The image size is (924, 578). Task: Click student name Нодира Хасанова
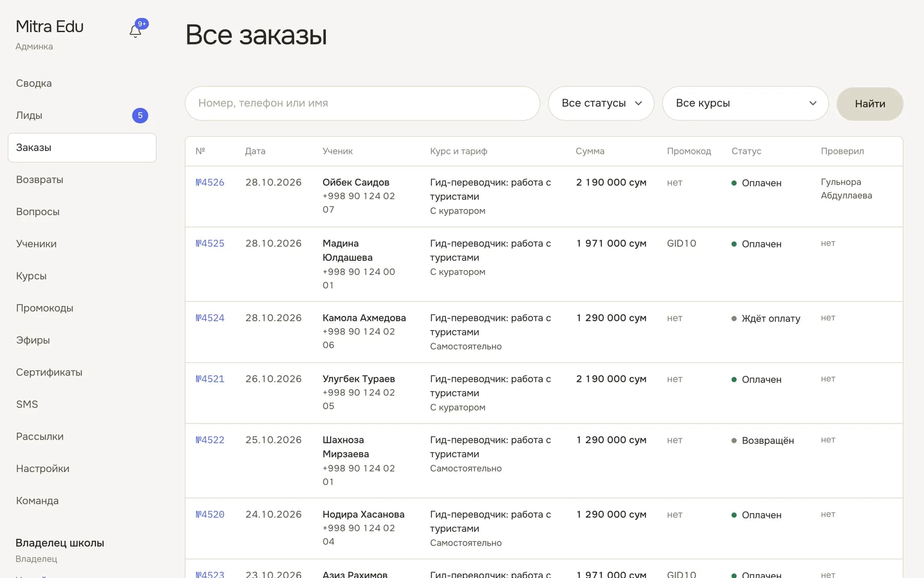pyautogui.click(x=363, y=514)
